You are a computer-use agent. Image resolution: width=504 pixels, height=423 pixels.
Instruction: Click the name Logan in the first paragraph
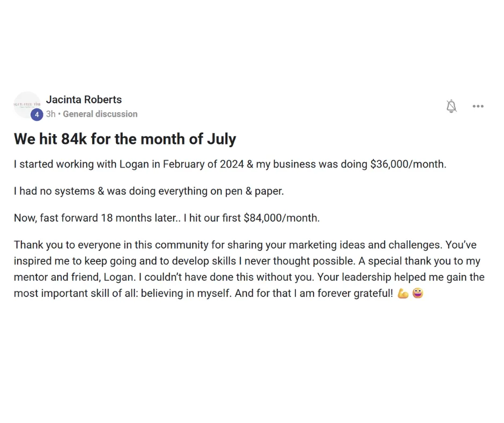pyautogui.click(x=135, y=164)
